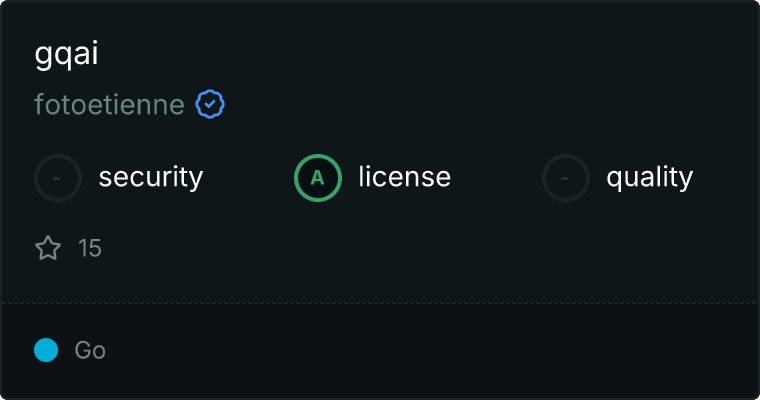Click the empty footer area beside Go
This screenshot has height=400, width=760.
point(427,350)
